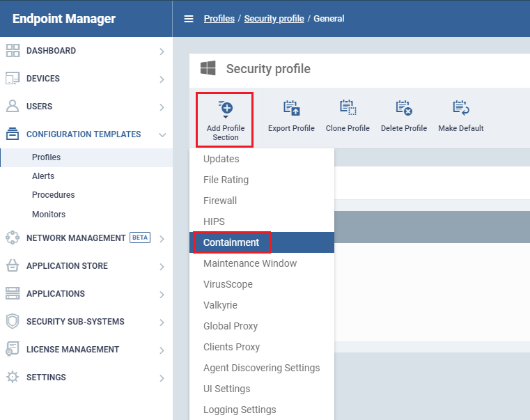This screenshot has width=530, height=420.
Task: Choose Firewall in the profile section menu
Action: coord(220,201)
